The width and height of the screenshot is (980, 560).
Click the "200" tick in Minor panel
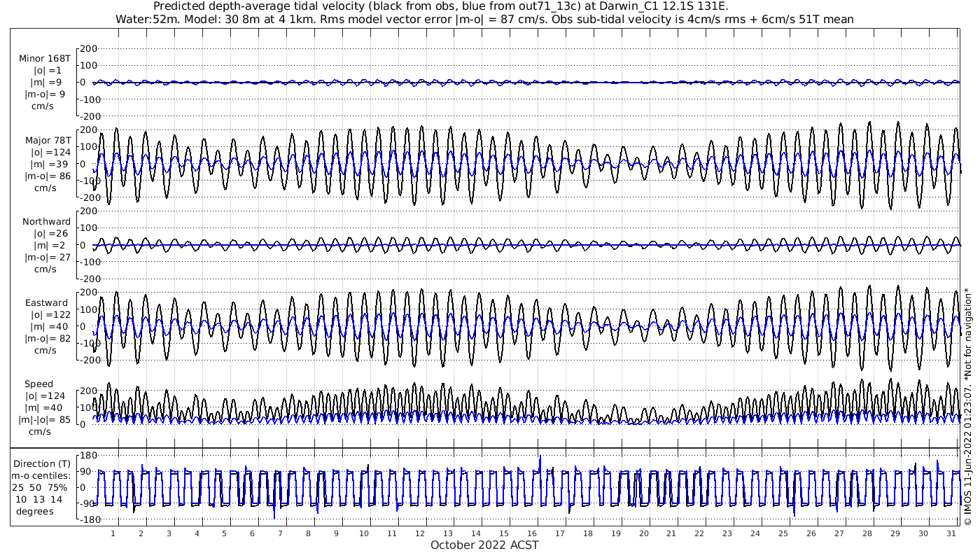[87, 48]
